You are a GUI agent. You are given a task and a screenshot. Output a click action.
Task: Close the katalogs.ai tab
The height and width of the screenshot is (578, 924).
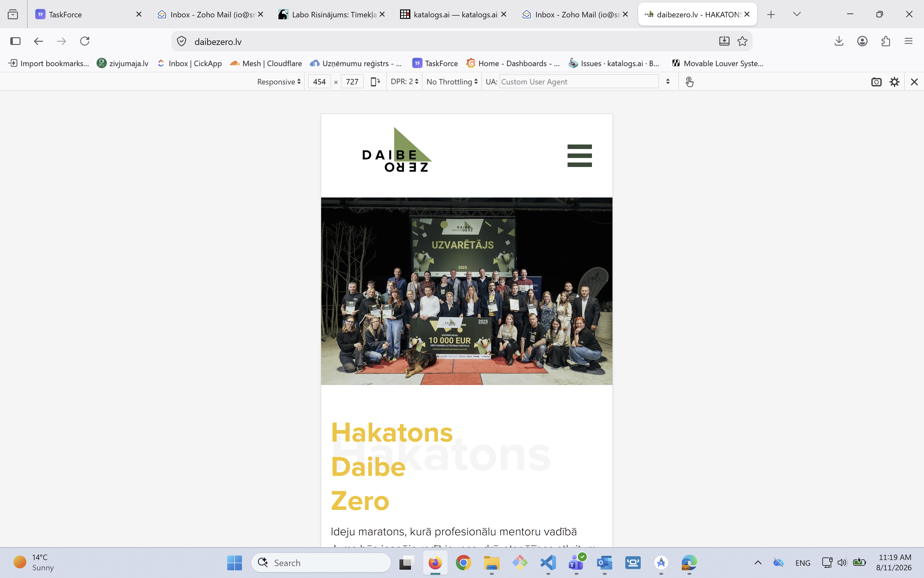point(504,14)
